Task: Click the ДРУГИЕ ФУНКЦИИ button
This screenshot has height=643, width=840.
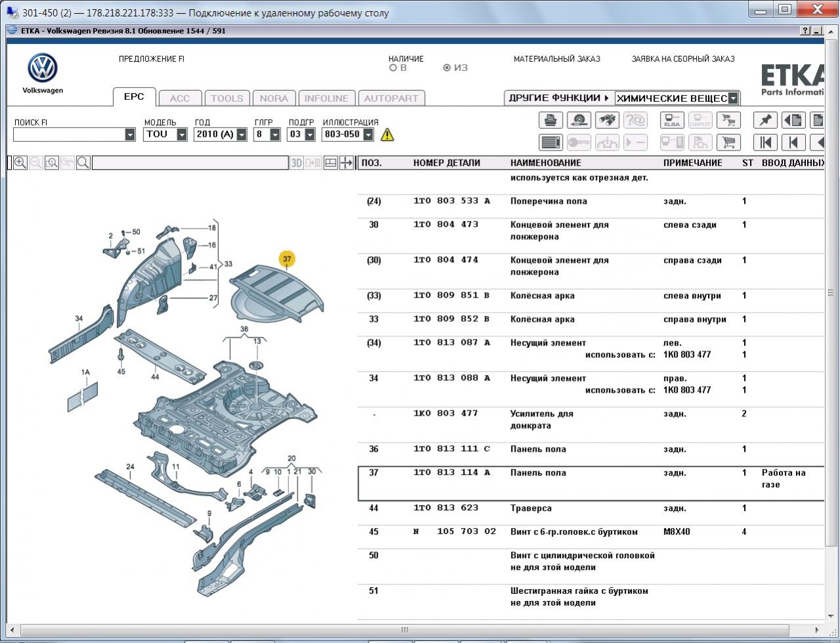Action: [x=558, y=98]
